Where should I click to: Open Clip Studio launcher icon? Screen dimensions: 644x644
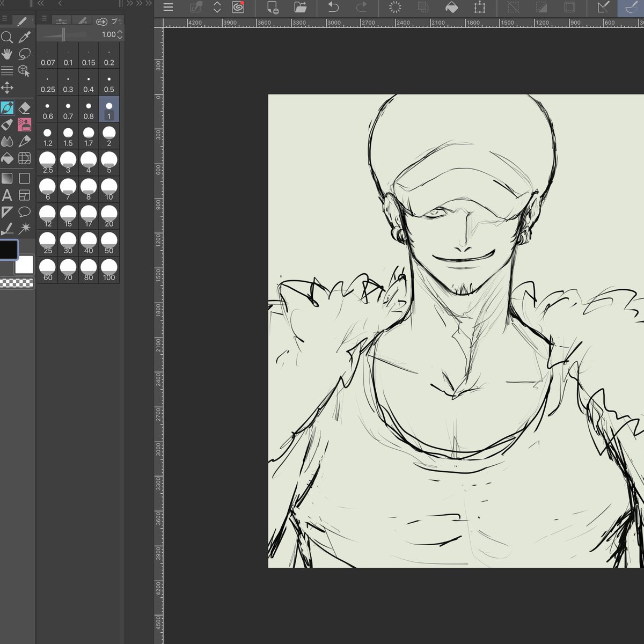238,8
